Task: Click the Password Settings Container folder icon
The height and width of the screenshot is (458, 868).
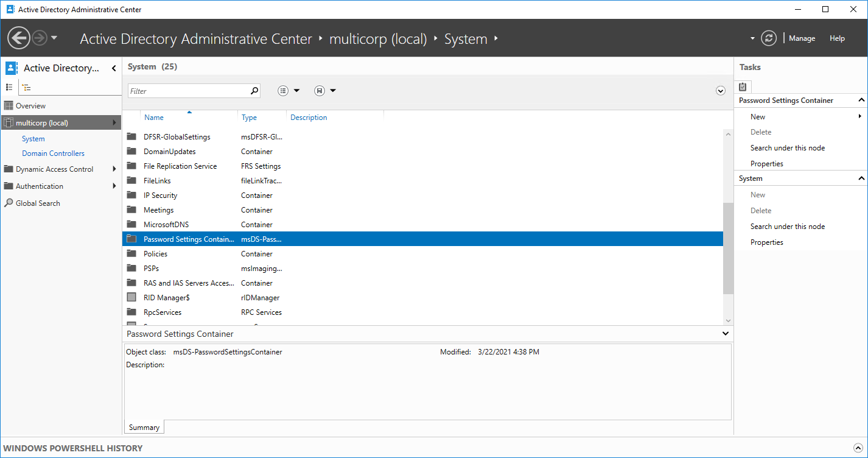Action: (131, 239)
